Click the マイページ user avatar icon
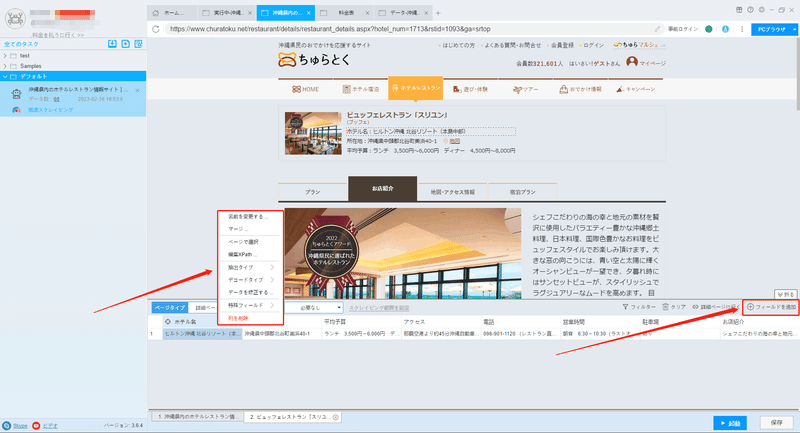The height and width of the screenshot is (433, 800). click(x=632, y=62)
